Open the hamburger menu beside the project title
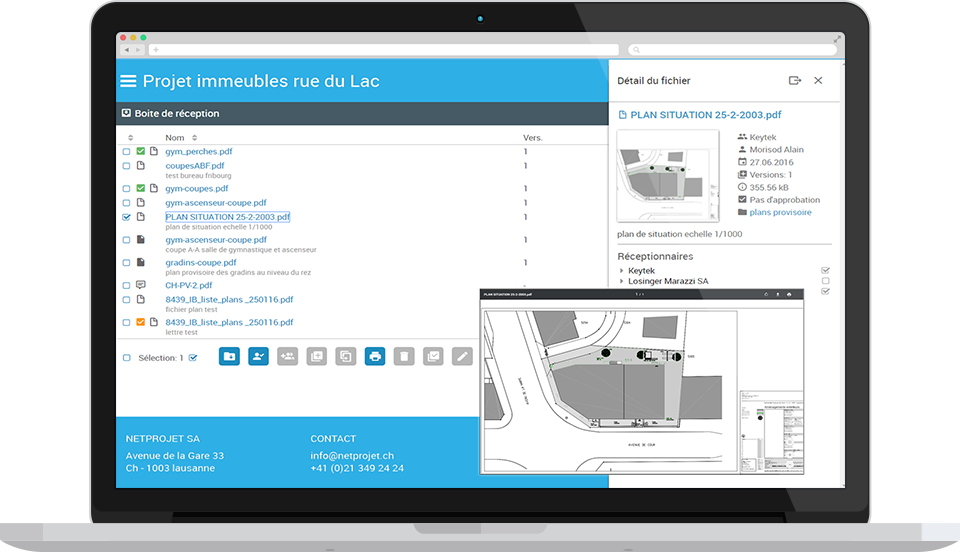The height and width of the screenshot is (552, 960). click(x=128, y=81)
